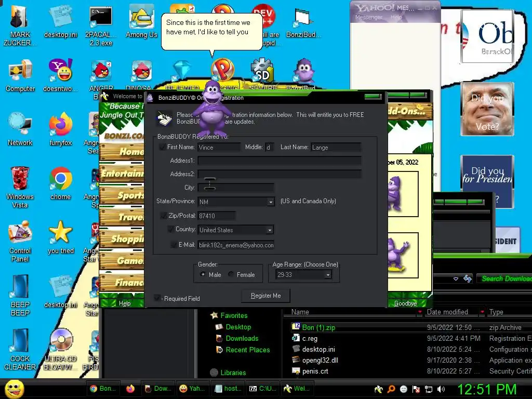Open the you tried star icon

[61, 237]
